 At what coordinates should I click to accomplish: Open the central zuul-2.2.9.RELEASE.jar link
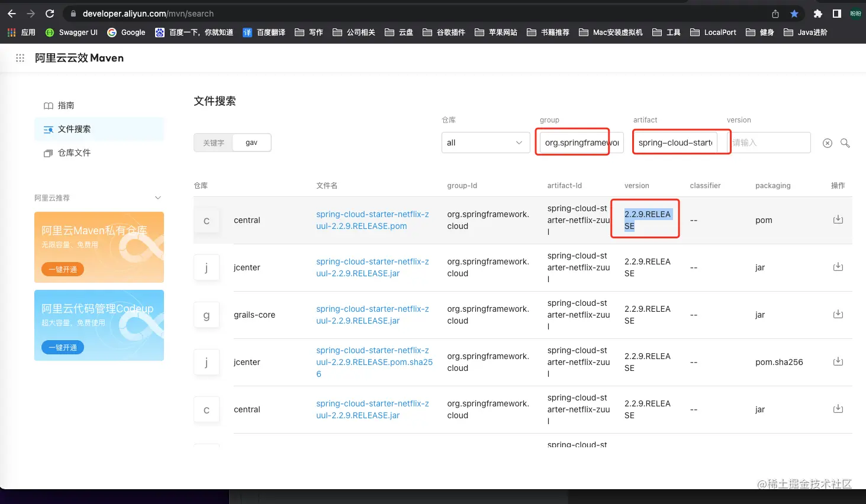click(x=372, y=409)
